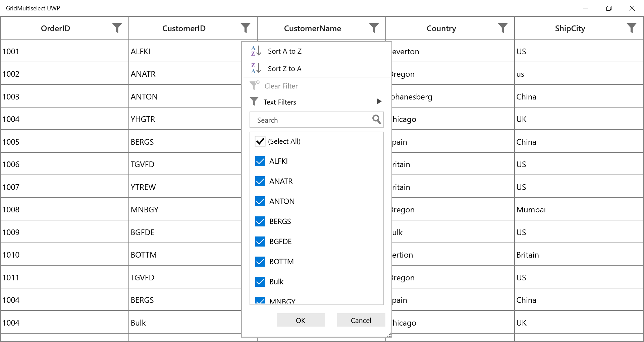644x342 pixels.
Task: Open filter for OrderID column
Action: (x=117, y=28)
